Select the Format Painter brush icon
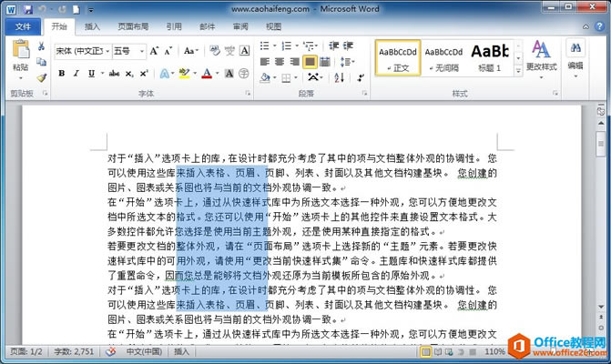This screenshot has height=364, width=611. (x=41, y=77)
